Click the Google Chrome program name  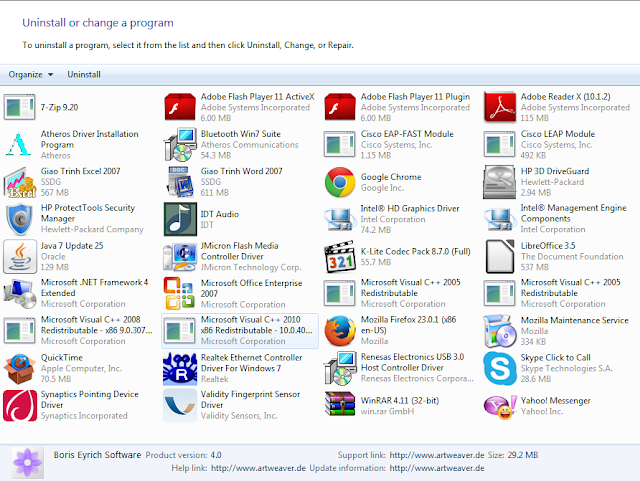[391, 177]
